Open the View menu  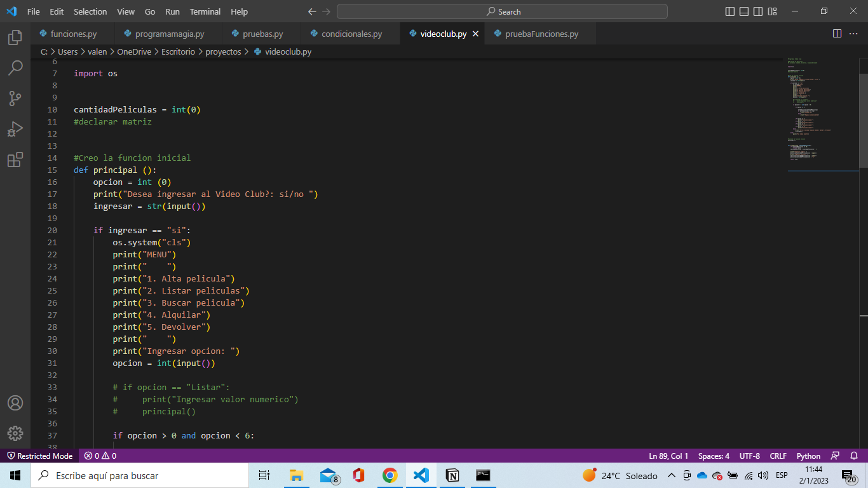coord(126,11)
